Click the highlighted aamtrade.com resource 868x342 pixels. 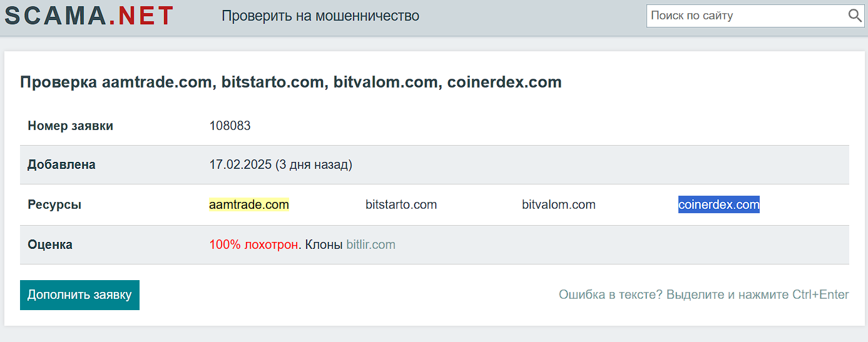pyautogui.click(x=248, y=204)
